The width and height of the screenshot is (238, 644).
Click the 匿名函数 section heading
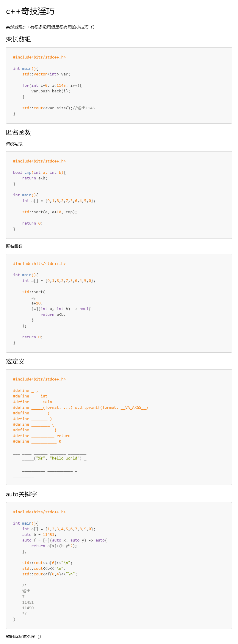[x=18, y=132]
